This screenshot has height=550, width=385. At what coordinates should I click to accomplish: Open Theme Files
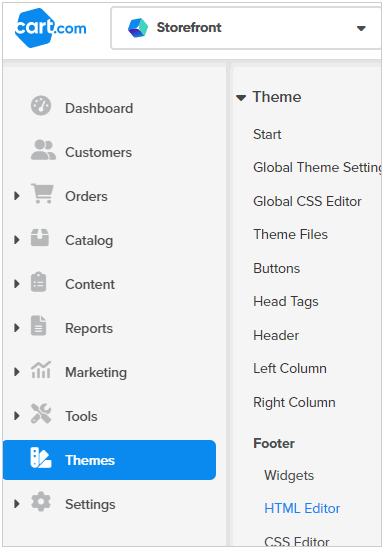(290, 234)
